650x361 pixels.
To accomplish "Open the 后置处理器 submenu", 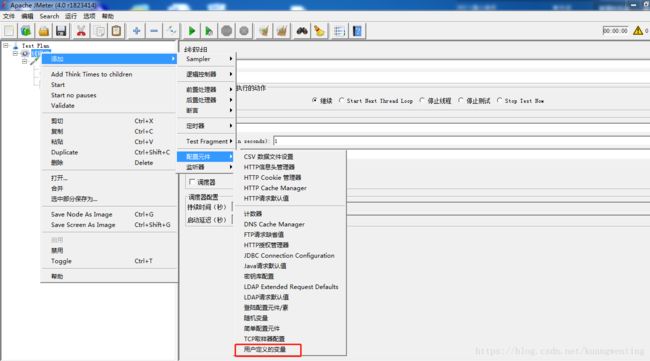I will (x=206, y=100).
